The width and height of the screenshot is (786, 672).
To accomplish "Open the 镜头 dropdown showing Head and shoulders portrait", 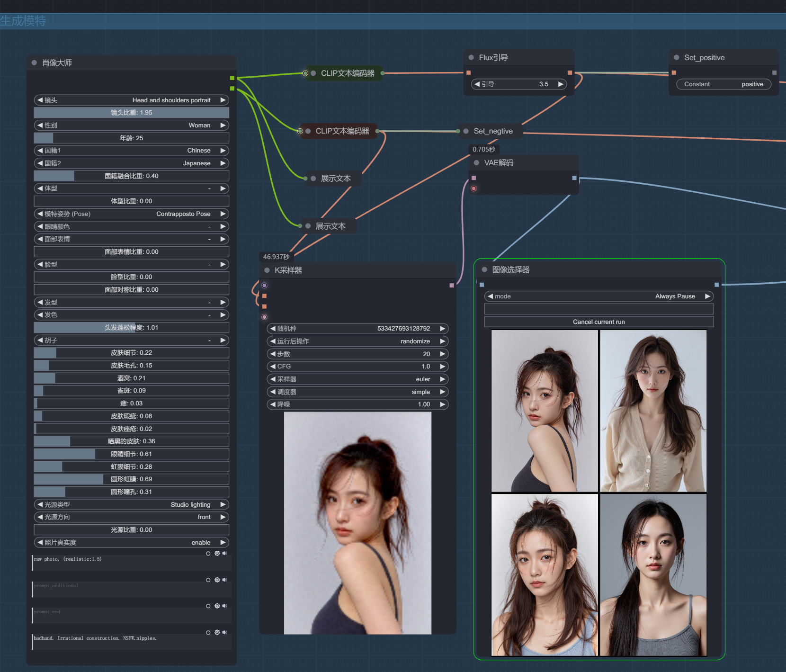I will 132,100.
